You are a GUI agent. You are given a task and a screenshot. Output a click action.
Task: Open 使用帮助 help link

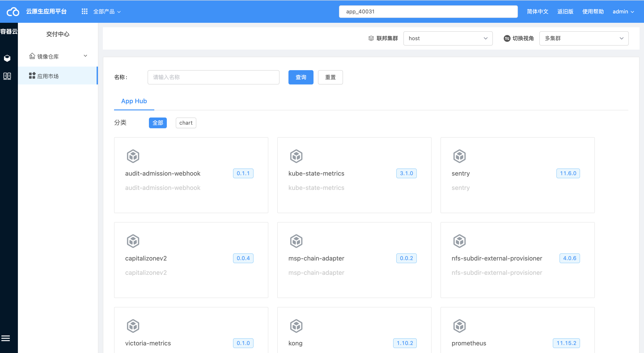coord(593,11)
